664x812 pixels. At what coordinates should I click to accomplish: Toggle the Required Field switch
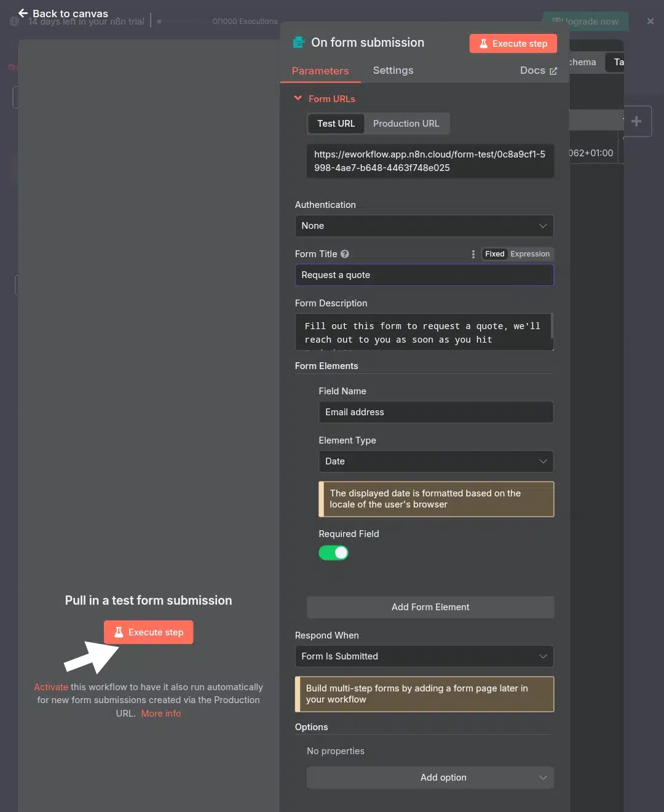pyautogui.click(x=334, y=553)
